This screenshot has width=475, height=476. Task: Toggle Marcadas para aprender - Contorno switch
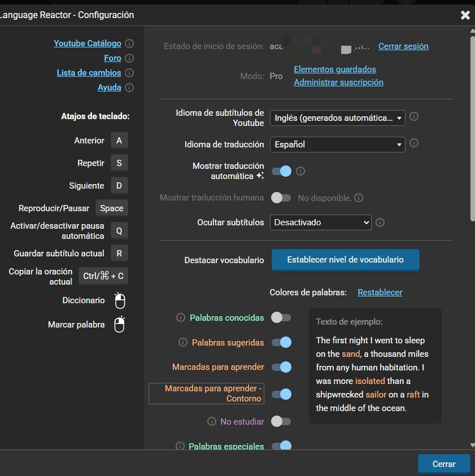[x=281, y=394]
